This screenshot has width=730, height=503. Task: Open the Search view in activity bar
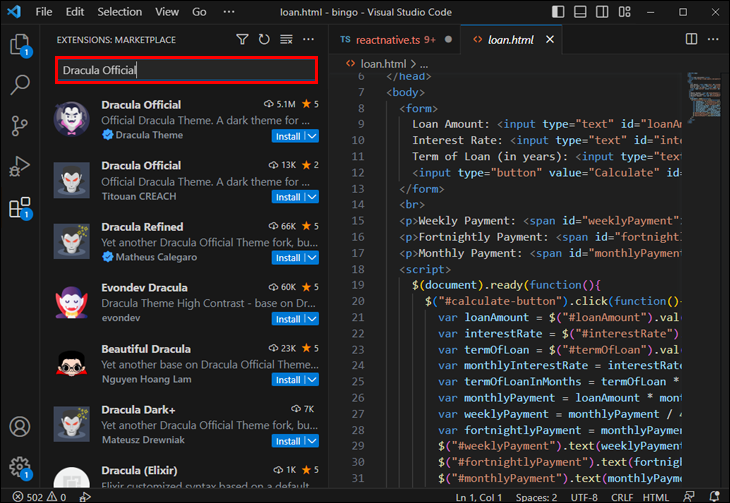(20, 85)
